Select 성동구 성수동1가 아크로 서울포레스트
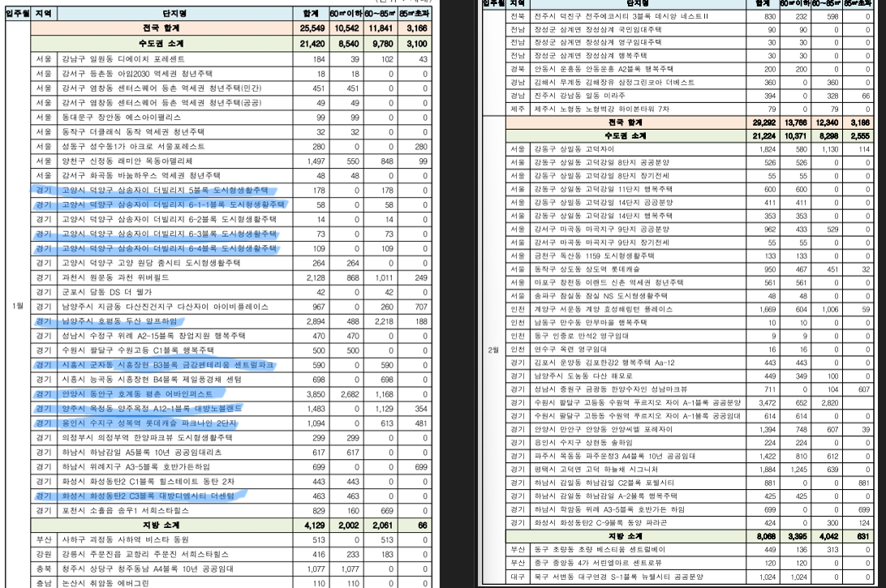This screenshot has width=886, height=588. pos(133,146)
